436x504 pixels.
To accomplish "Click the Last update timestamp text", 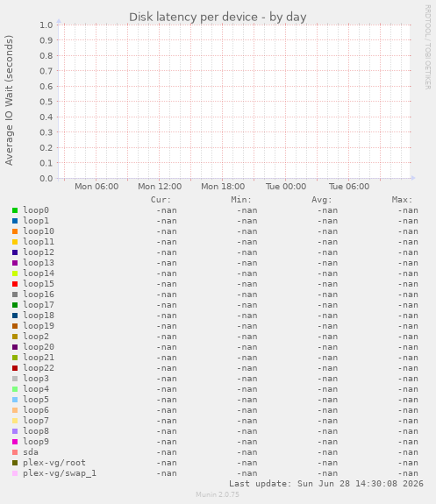I will [326, 484].
